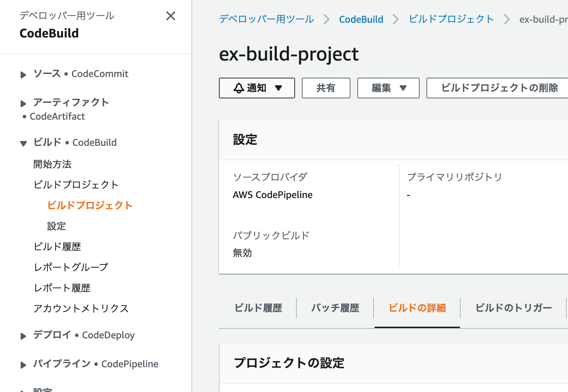Expand the ソース CodeCommit section

pos(23,75)
